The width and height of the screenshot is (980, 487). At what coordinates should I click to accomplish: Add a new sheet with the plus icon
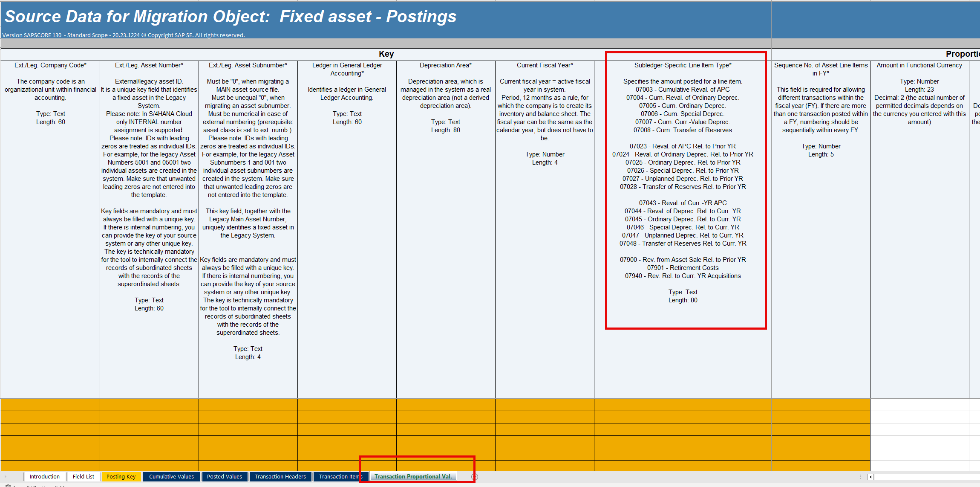point(475,476)
